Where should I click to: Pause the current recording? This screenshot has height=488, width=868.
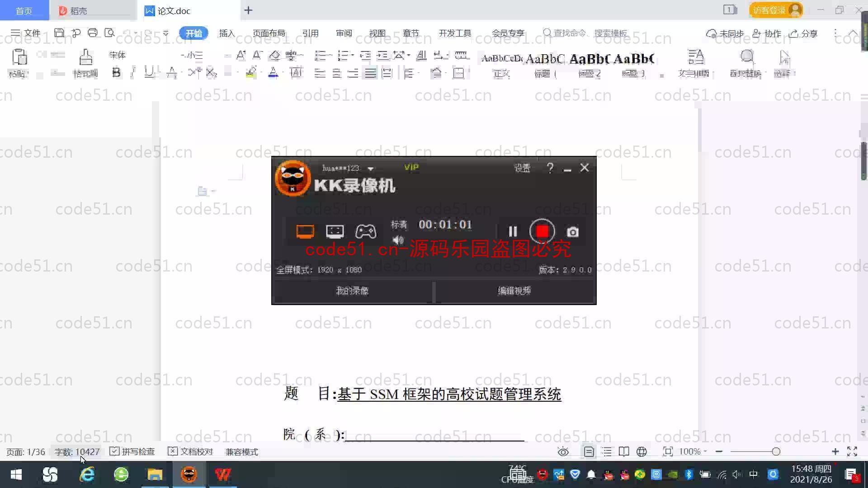(x=511, y=231)
